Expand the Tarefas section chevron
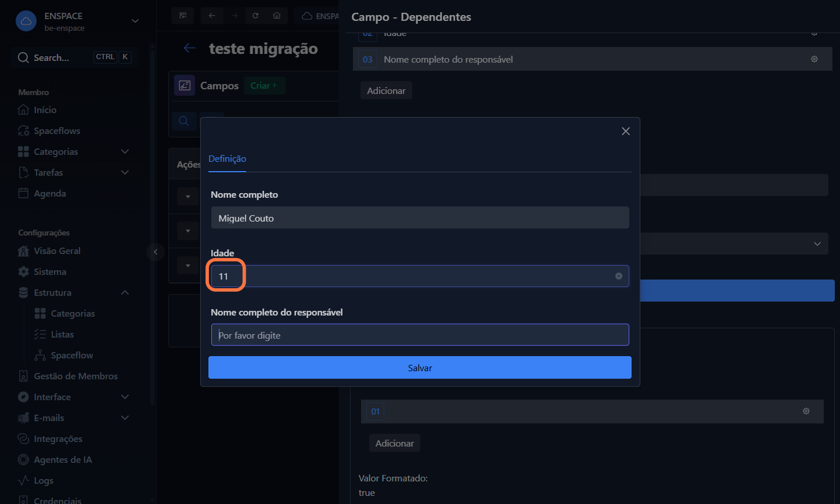 click(x=125, y=172)
